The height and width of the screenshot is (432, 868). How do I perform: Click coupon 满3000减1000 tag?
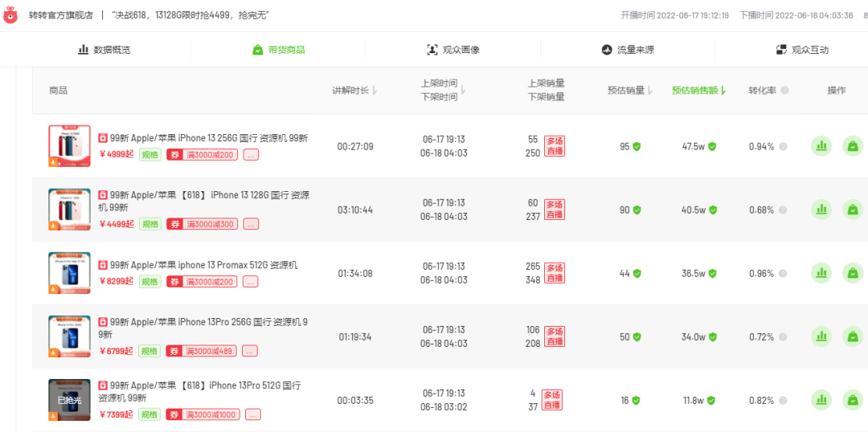click(x=203, y=414)
